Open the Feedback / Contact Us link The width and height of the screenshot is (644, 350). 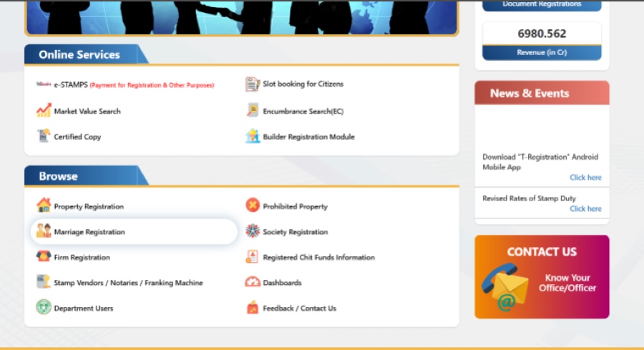coord(299,308)
